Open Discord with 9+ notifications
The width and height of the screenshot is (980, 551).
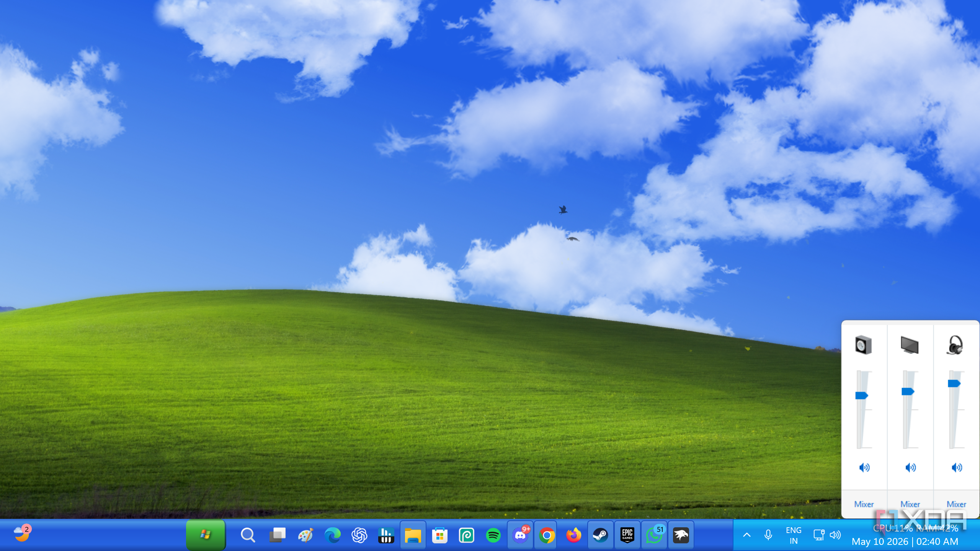tap(520, 535)
